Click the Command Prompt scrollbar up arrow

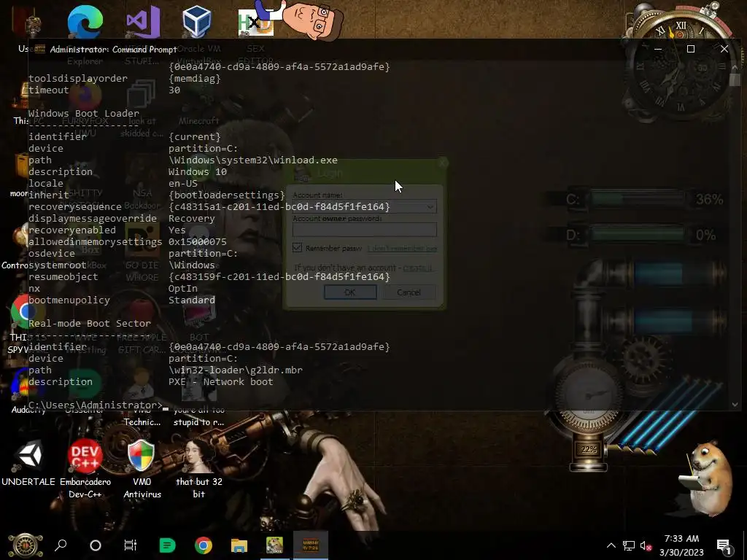click(735, 66)
